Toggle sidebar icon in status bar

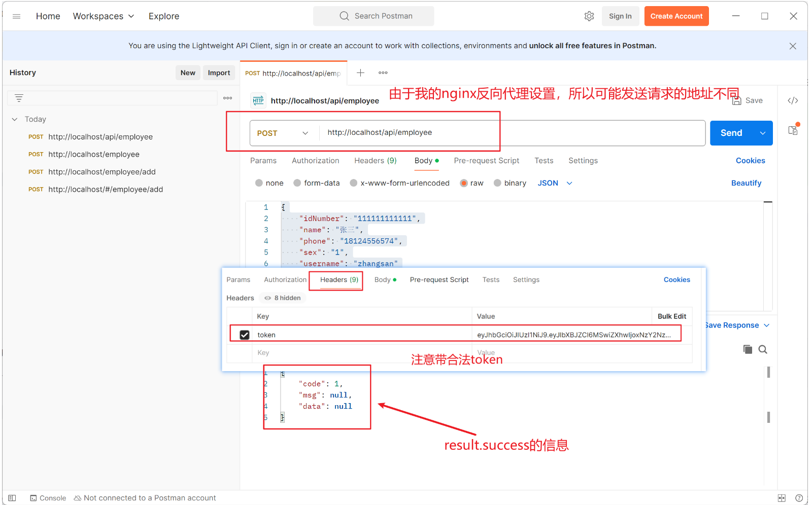12,498
